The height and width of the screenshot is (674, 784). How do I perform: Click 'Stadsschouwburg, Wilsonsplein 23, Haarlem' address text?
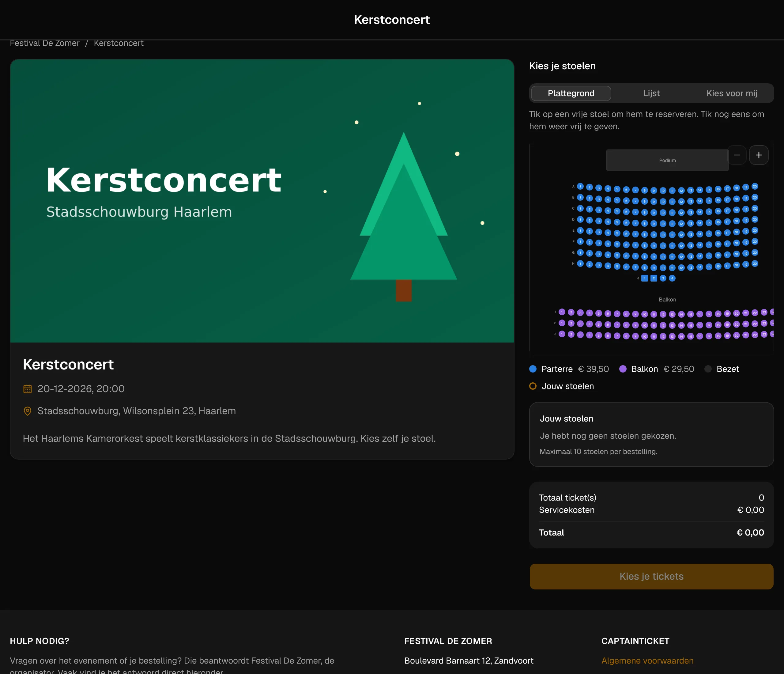coord(137,411)
